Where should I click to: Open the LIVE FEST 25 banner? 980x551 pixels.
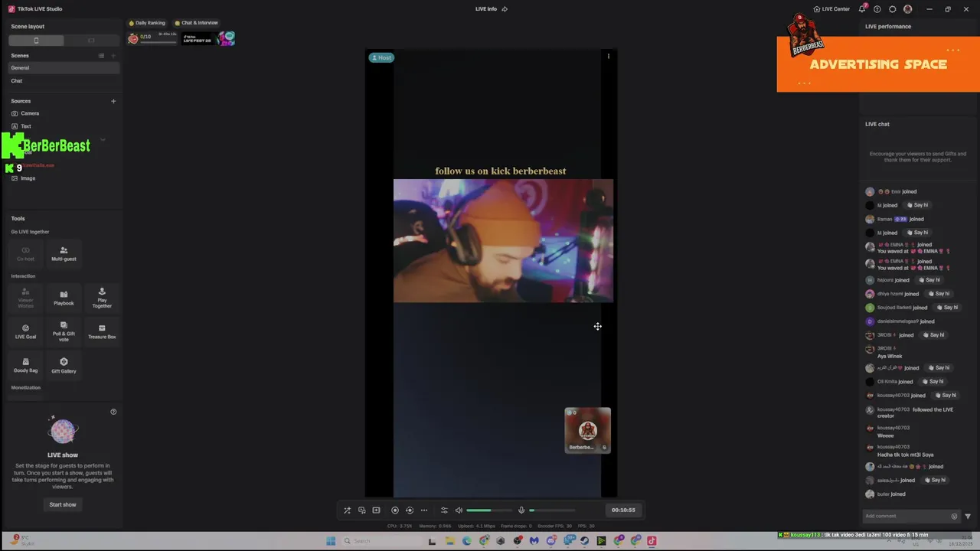pyautogui.click(x=207, y=38)
